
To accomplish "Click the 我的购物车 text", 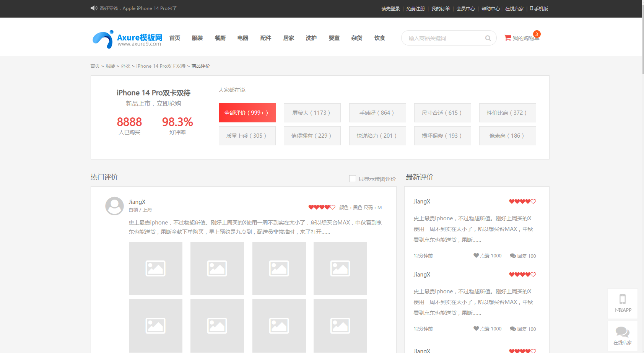I will [526, 38].
